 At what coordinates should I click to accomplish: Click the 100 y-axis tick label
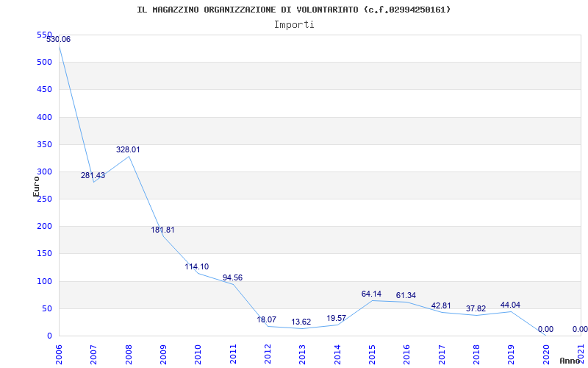(44, 282)
